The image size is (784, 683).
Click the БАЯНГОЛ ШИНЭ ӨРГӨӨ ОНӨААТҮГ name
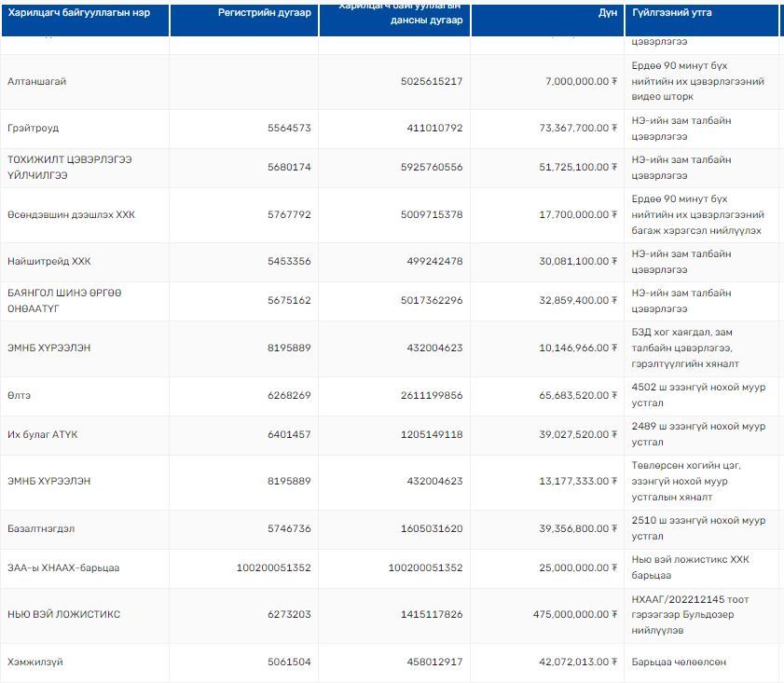click(64, 300)
